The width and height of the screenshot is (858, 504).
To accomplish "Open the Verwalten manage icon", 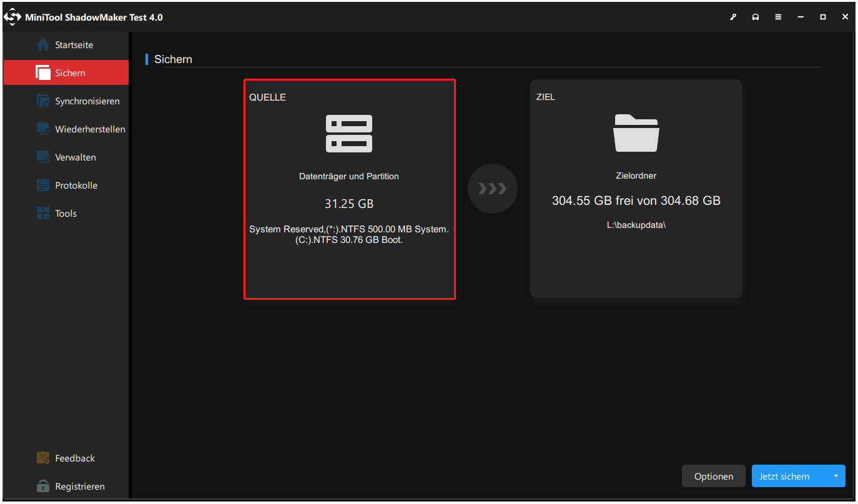I will (42, 157).
